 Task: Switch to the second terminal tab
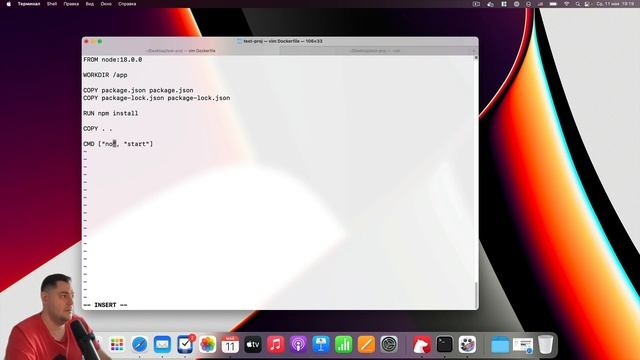tap(376, 51)
